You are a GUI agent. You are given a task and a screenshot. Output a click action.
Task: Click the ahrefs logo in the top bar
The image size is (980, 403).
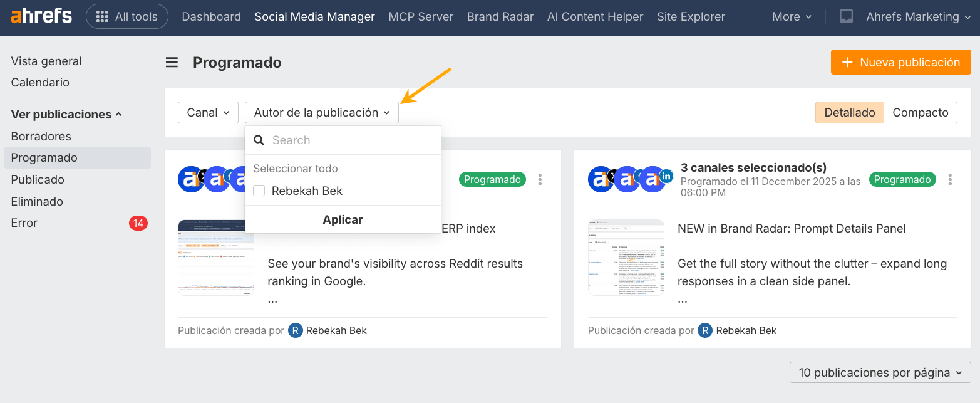pyautogui.click(x=41, y=16)
